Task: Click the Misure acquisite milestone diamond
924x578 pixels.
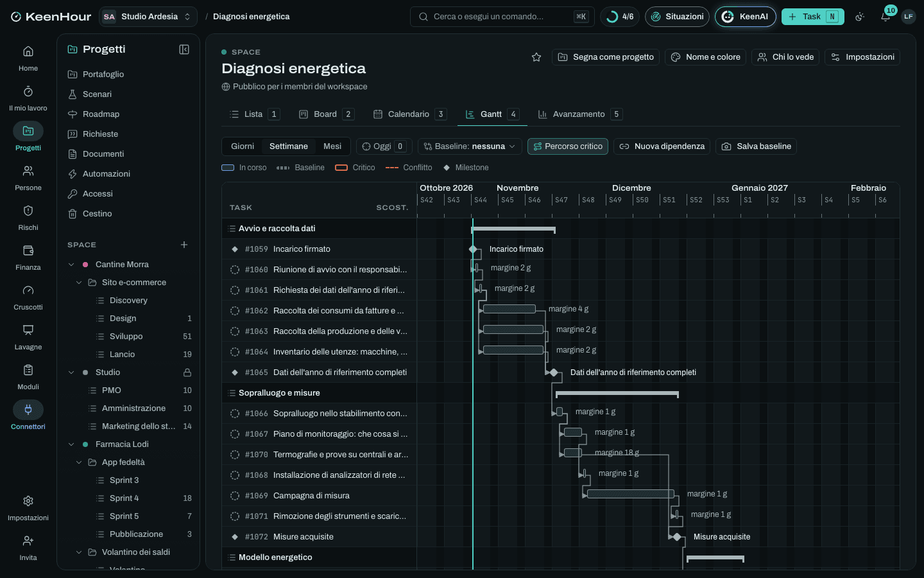Action: (676, 537)
